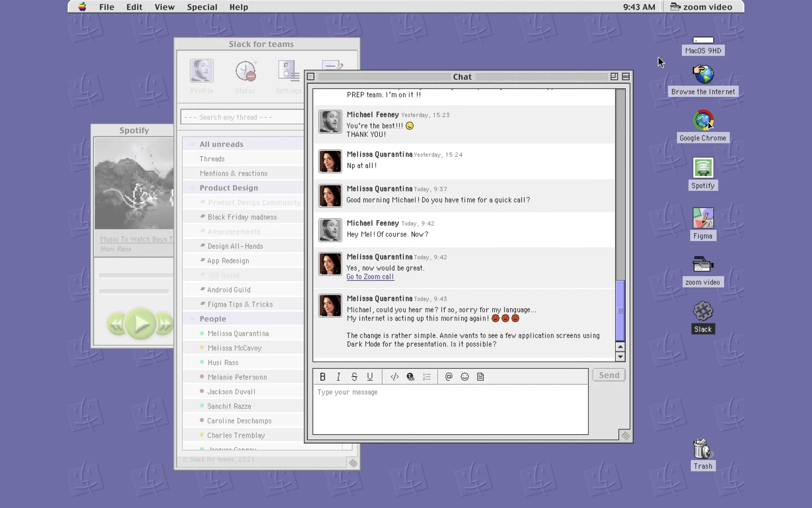Open the Apple menu
This screenshot has height=508, width=812.
(82, 7)
